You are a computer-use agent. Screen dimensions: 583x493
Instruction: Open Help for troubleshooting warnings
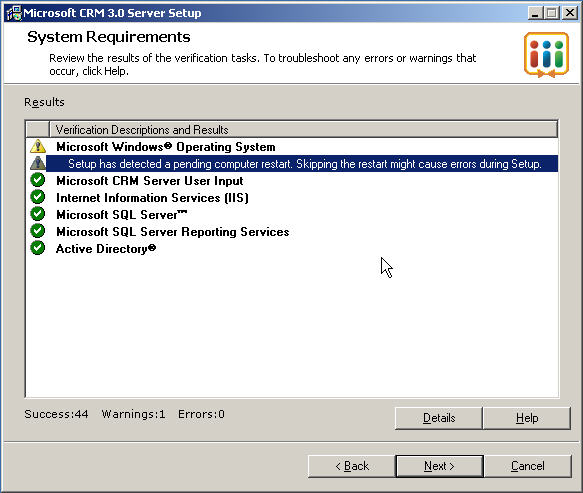[527, 418]
